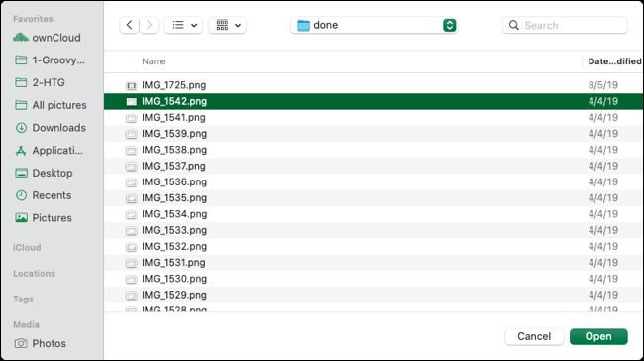The image size is (644, 361).
Task: Select IMG_1536.png in the list
Action: point(374,181)
